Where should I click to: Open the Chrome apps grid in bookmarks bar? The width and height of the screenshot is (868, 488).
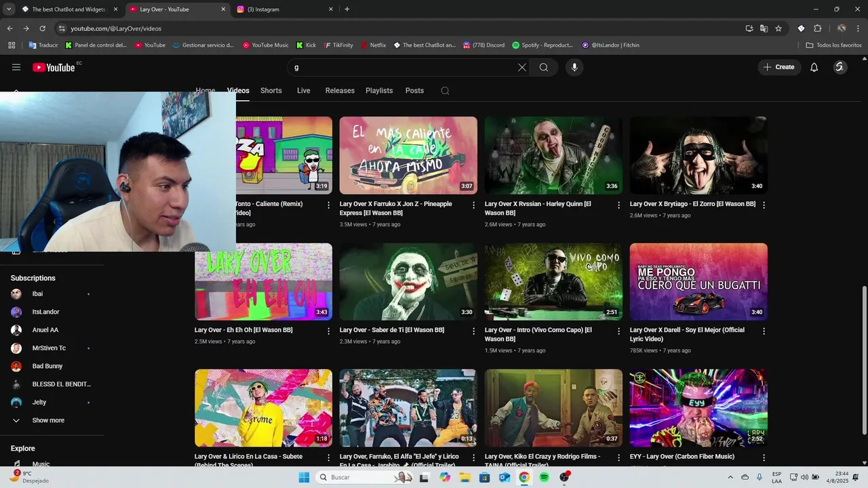click(12, 45)
